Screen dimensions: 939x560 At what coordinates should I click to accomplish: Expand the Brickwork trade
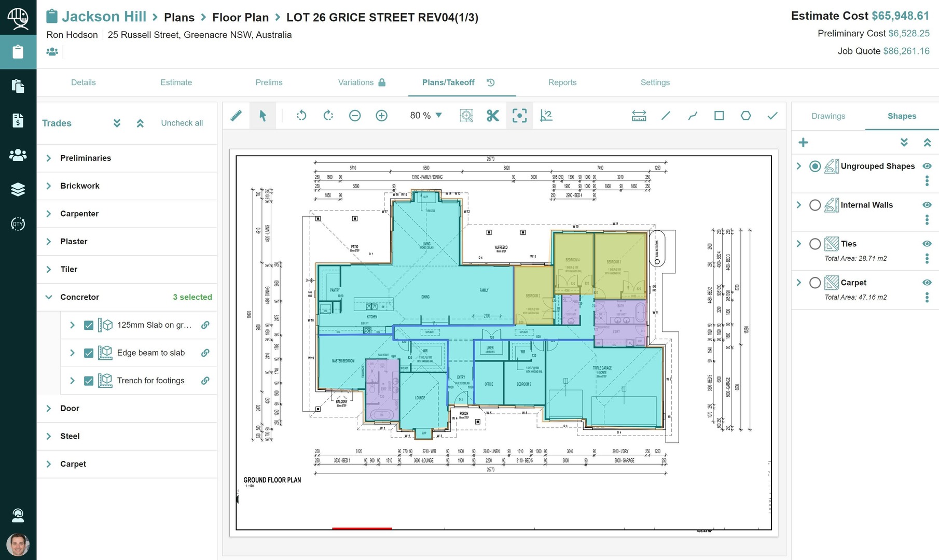(x=49, y=186)
